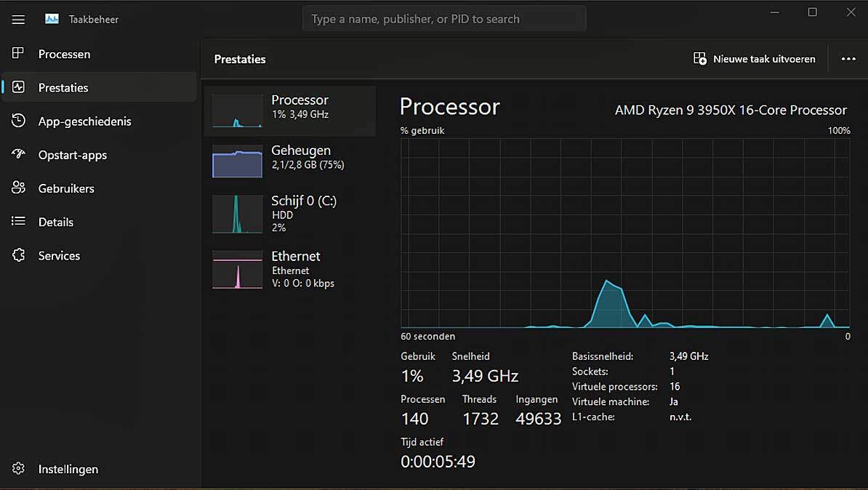This screenshot has width=868, height=490.
Task: Select the Geheugen resource entry label
Action: coord(301,150)
